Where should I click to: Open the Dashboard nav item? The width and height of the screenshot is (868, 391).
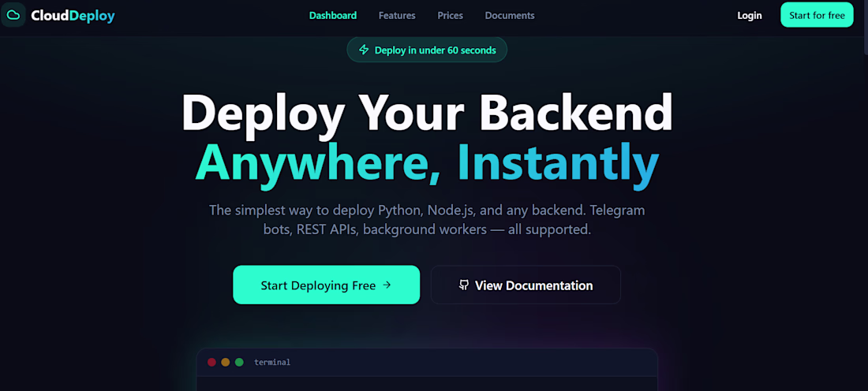pos(333,16)
